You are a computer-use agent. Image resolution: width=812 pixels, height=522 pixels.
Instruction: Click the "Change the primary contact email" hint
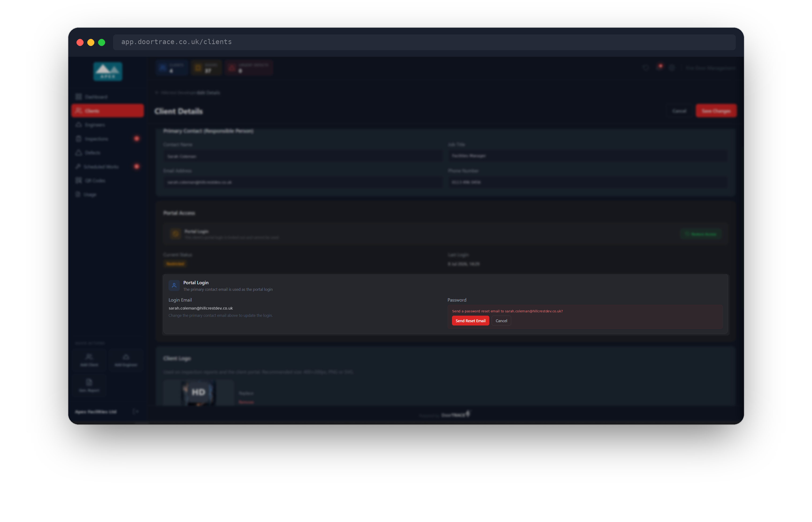pyautogui.click(x=220, y=316)
